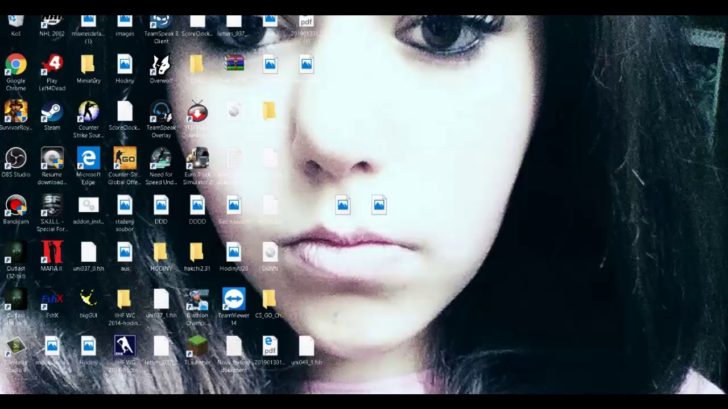
Task: Select the Play Left4Dead shortcut
Action: [52, 65]
